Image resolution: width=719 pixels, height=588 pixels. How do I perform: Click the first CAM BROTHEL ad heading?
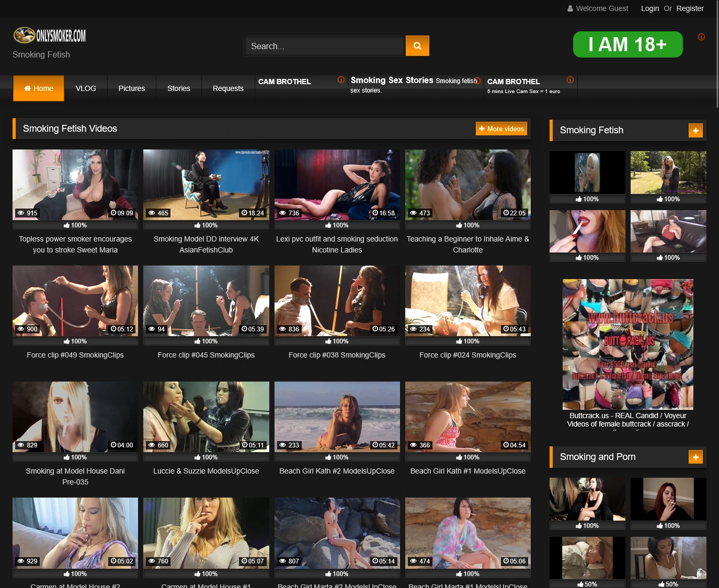coord(284,82)
